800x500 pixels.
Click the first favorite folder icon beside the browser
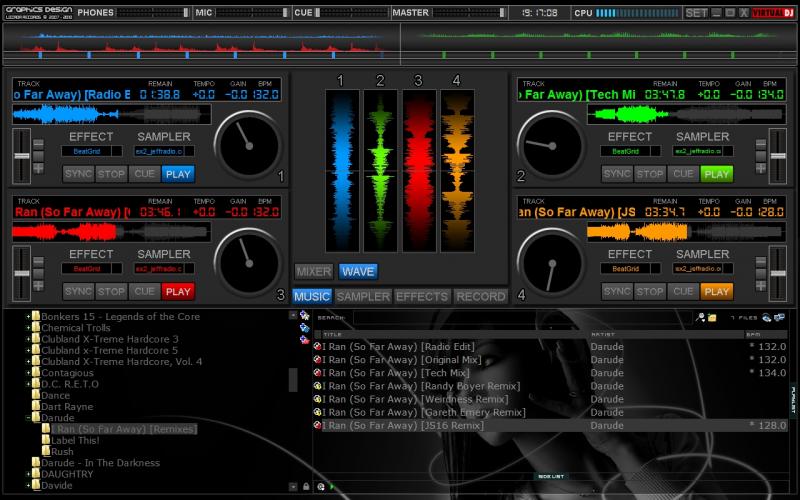click(x=305, y=315)
